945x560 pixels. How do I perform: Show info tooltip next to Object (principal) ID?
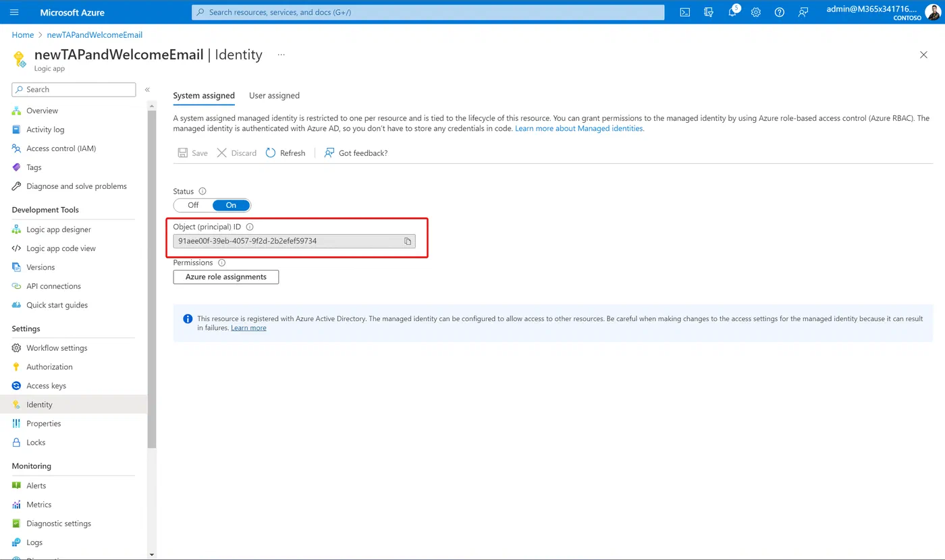(250, 227)
